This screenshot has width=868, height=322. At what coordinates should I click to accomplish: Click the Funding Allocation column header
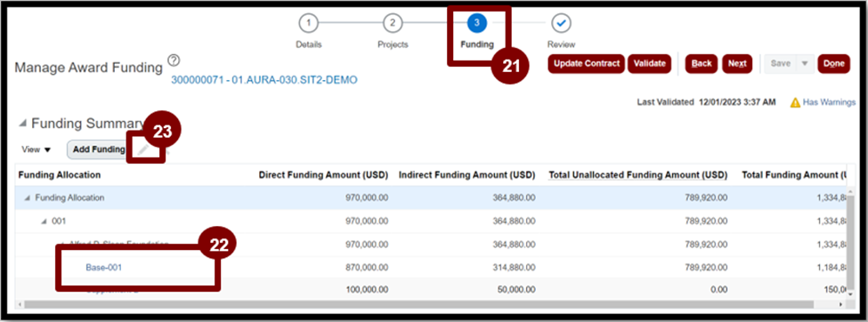tap(60, 175)
